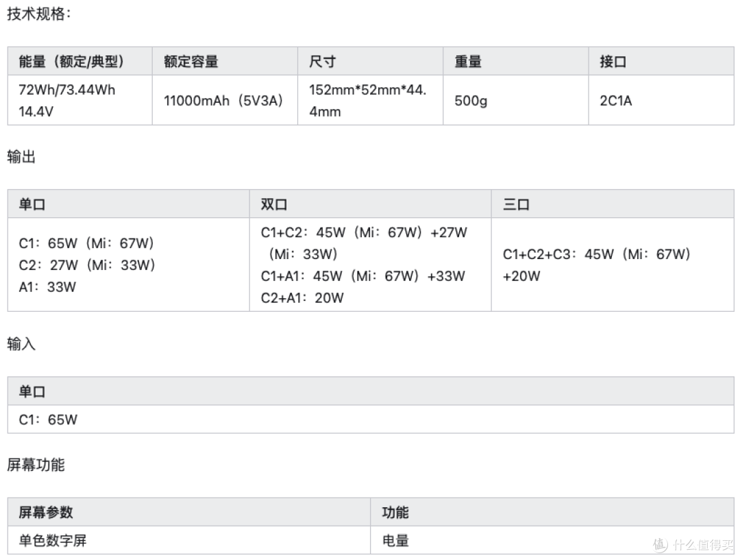Click the 单色数字屏 cell
This screenshot has height=560, width=740.
(189, 540)
